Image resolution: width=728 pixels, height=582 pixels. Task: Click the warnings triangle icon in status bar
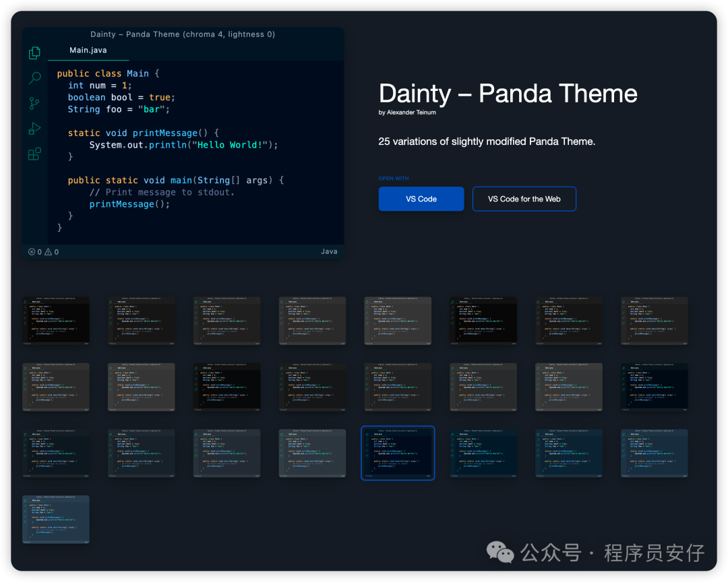tap(48, 252)
